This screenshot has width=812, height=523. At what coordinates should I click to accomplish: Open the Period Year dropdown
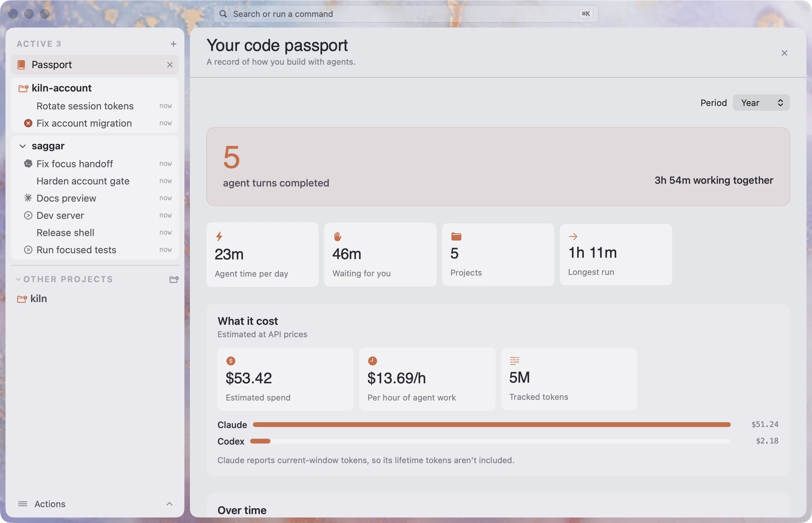click(x=761, y=103)
